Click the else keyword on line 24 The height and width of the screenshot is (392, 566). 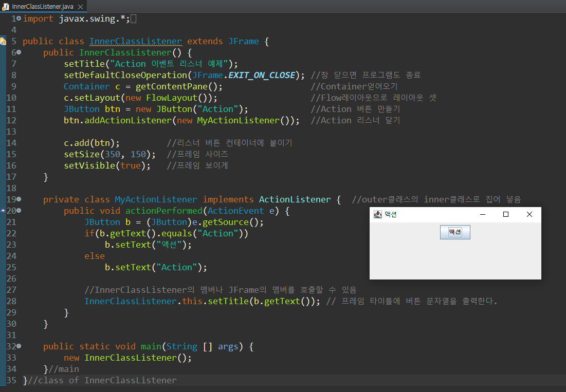[x=95, y=256]
